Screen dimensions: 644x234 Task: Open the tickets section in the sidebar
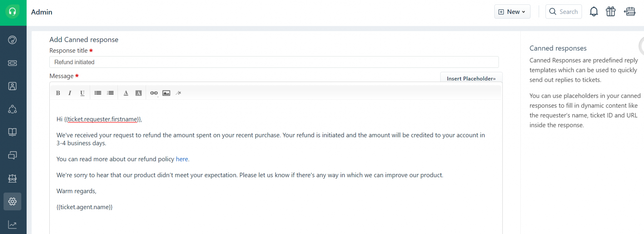[13, 63]
